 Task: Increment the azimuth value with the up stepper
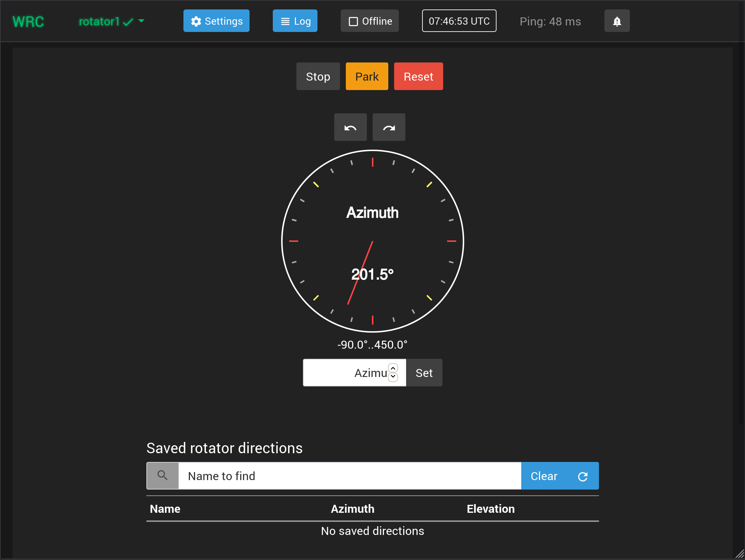(x=393, y=368)
